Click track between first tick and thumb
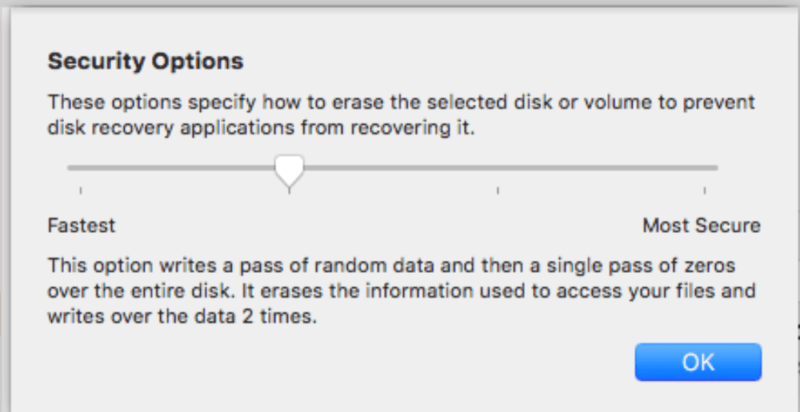800x412 pixels. click(x=184, y=168)
